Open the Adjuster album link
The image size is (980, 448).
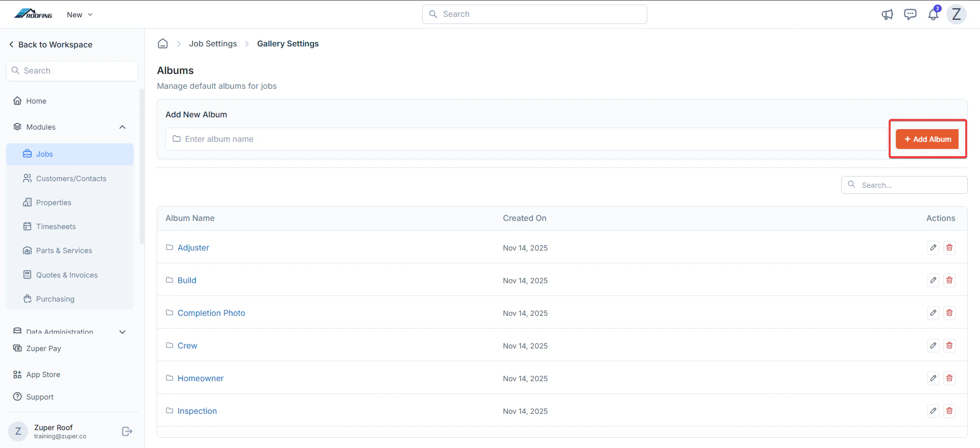coord(193,247)
